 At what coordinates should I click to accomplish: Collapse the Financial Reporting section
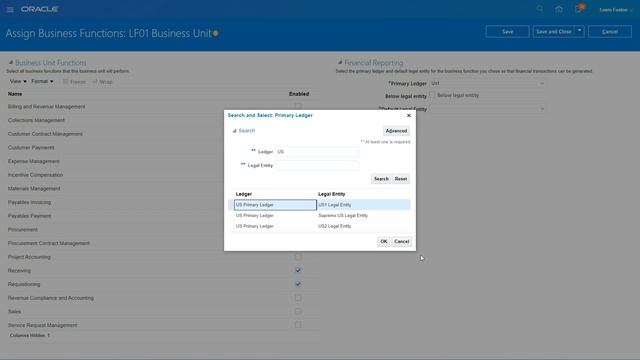pos(340,62)
